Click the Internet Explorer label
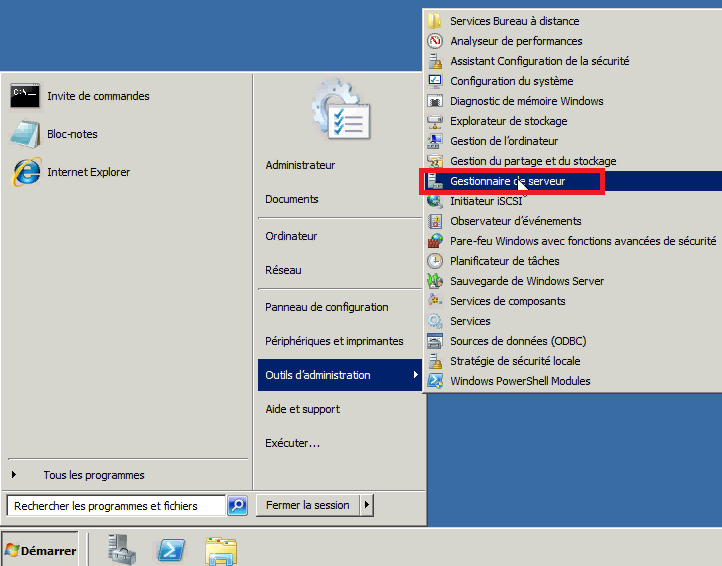The height and width of the screenshot is (566, 722). click(x=88, y=172)
